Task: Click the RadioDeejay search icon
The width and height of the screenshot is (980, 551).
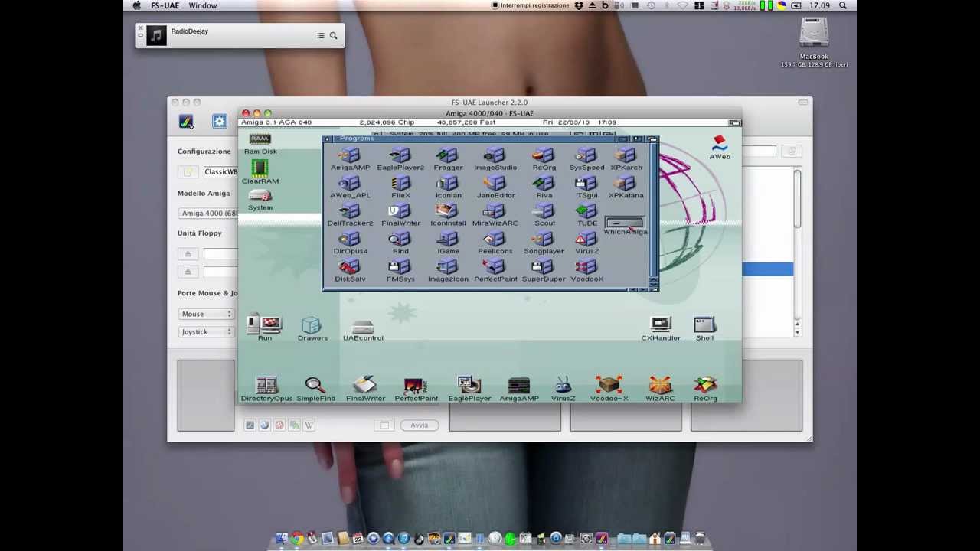Action: coord(333,36)
